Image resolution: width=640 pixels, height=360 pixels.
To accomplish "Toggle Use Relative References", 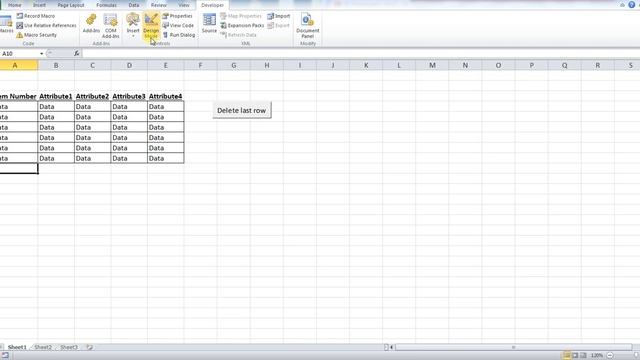I will pyautogui.click(x=46, y=25).
